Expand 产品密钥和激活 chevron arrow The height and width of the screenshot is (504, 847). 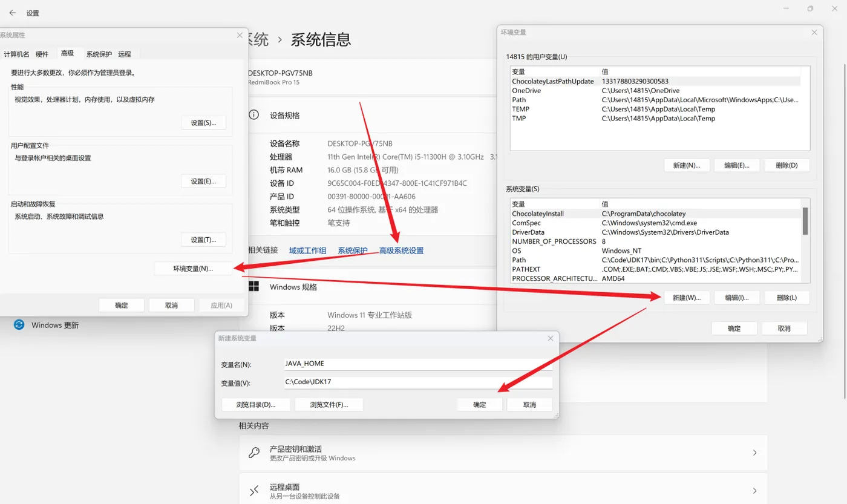(x=754, y=453)
